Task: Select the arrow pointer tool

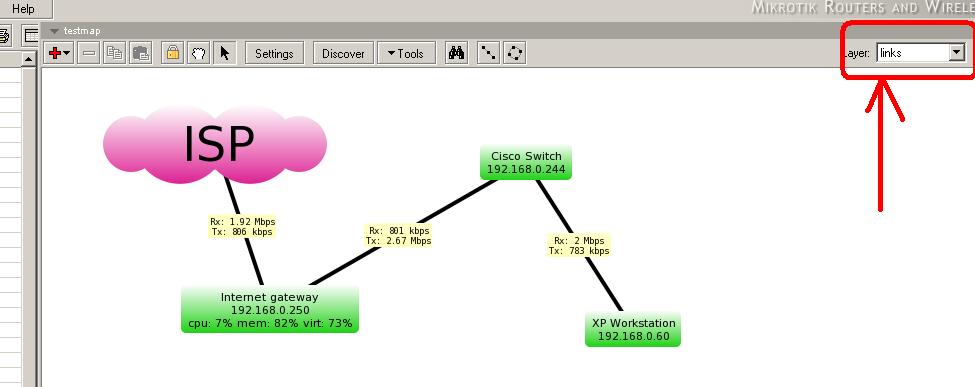Action: (224, 54)
